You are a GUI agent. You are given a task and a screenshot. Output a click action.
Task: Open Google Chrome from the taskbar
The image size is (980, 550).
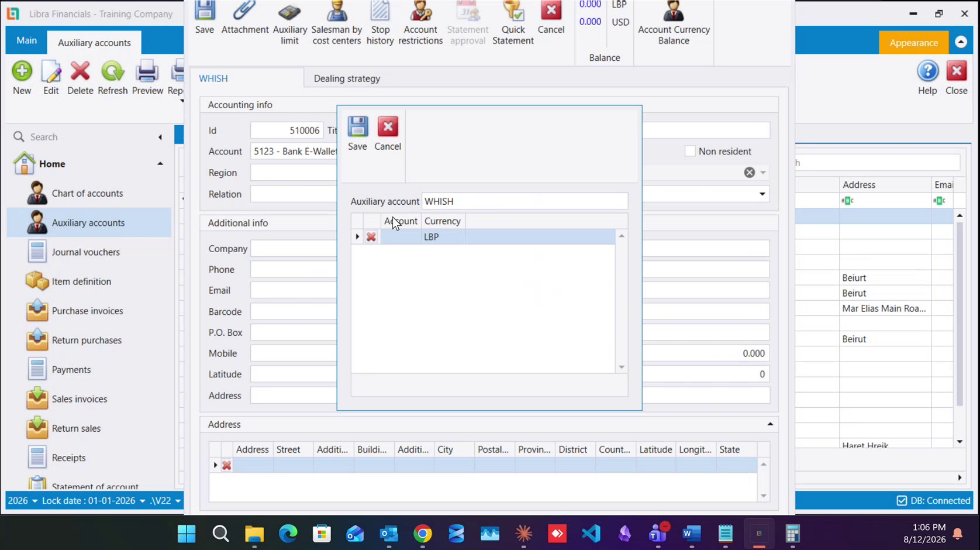click(x=423, y=534)
